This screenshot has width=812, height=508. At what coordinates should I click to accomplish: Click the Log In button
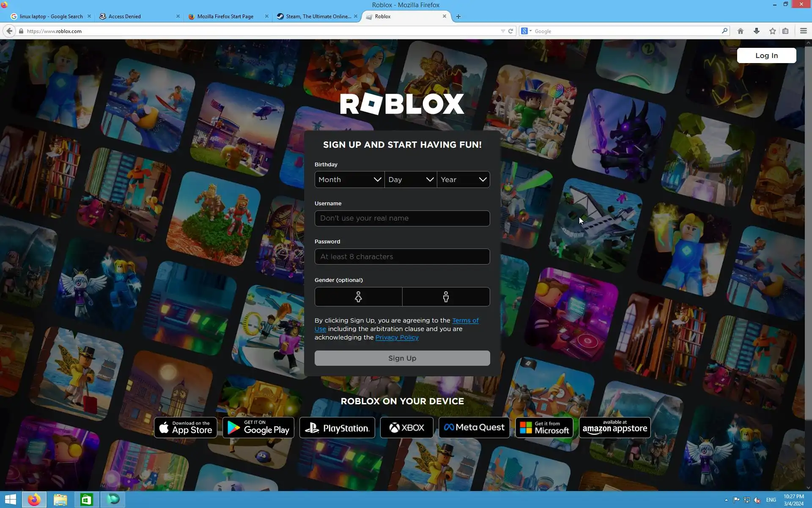coord(766,55)
